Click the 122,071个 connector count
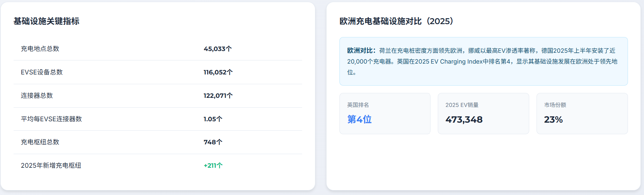This screenshot has height=195, width=644. point(218,96)
